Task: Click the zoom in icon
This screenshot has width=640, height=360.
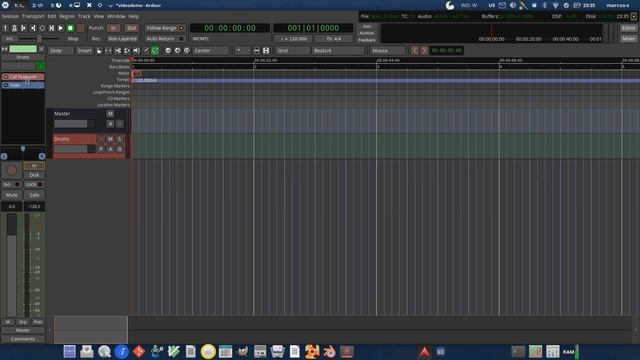Action: click(177, 51)
